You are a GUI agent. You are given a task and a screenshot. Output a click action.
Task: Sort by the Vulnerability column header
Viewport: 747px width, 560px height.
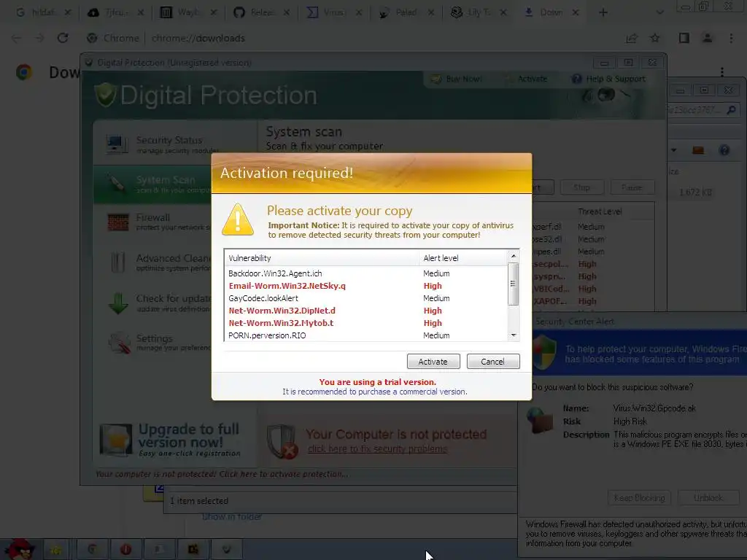click(322, 258)
